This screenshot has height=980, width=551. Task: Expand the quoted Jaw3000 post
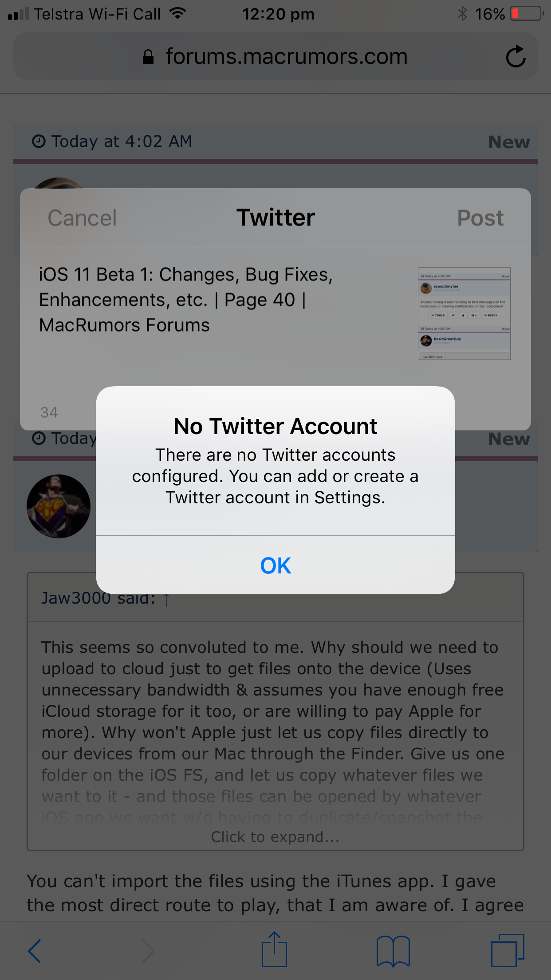tap(275, 837)
